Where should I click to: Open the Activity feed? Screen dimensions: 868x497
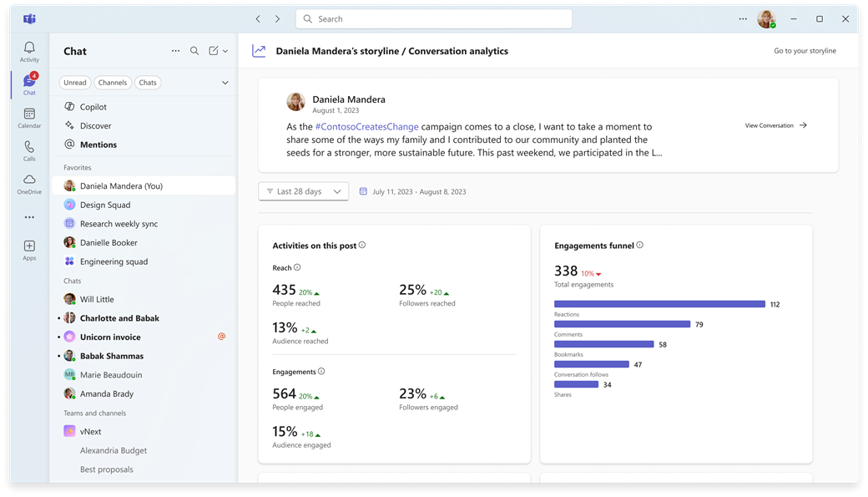(x=29, y=52)
